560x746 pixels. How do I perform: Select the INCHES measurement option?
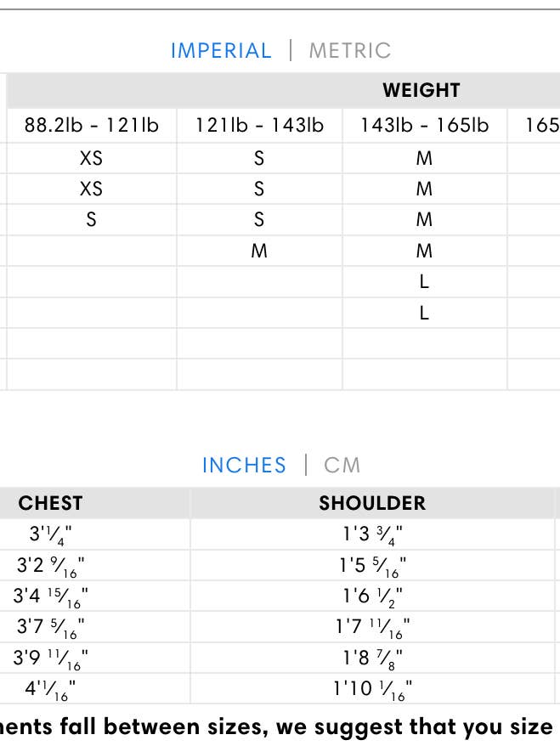(244, 466)
